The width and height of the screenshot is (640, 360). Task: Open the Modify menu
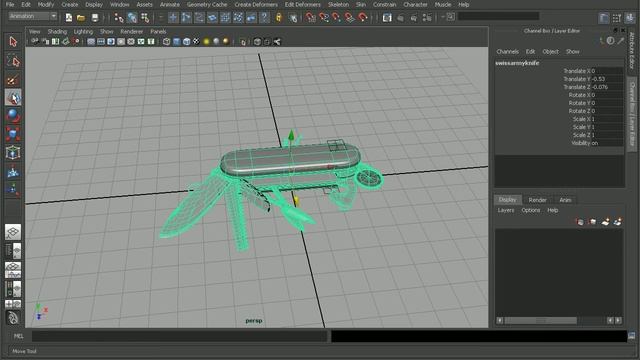pyautogui.click(x=46, y=4)
